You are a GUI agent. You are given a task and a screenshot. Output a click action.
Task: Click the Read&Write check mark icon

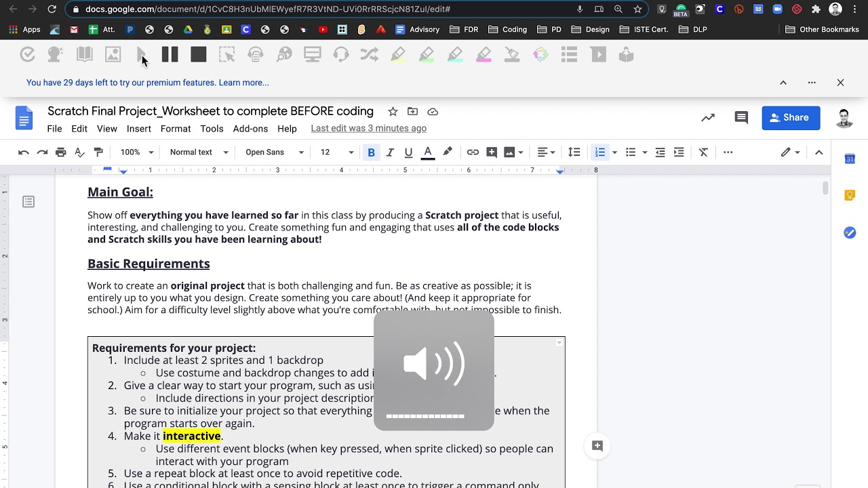(27, 55)
